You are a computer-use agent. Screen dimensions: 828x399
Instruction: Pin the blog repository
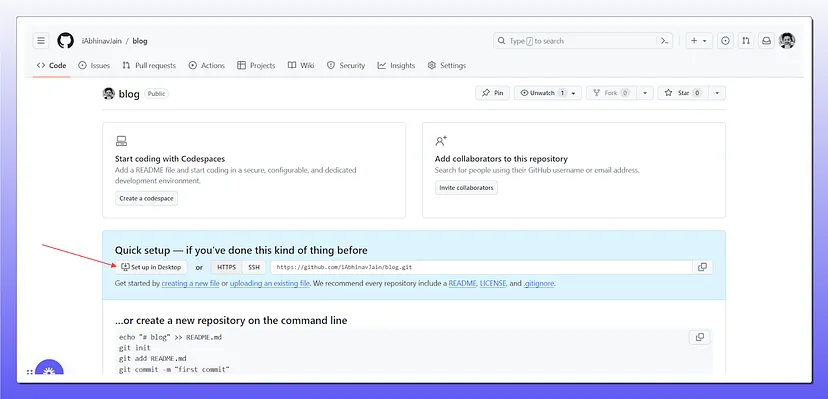[x=492, y=93]
